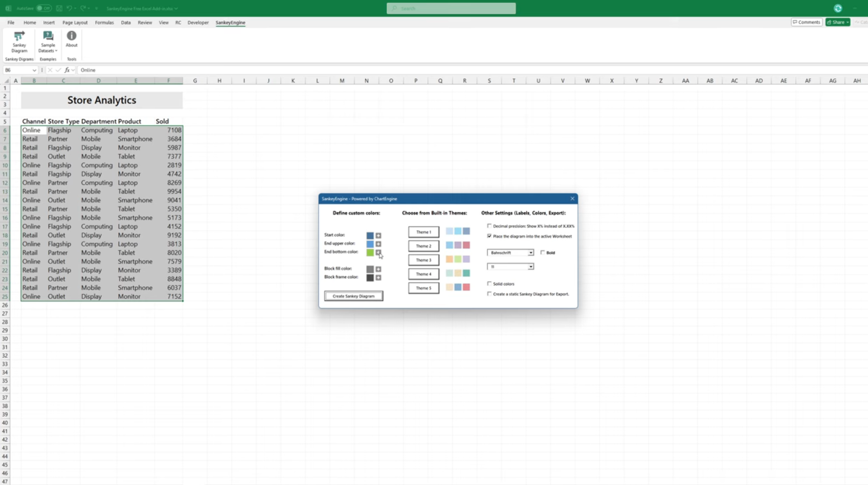The height and width of the screenshot is (485, 868).
Task: Expand the Name Box dropdown
Action: click(x=34, y=70)
